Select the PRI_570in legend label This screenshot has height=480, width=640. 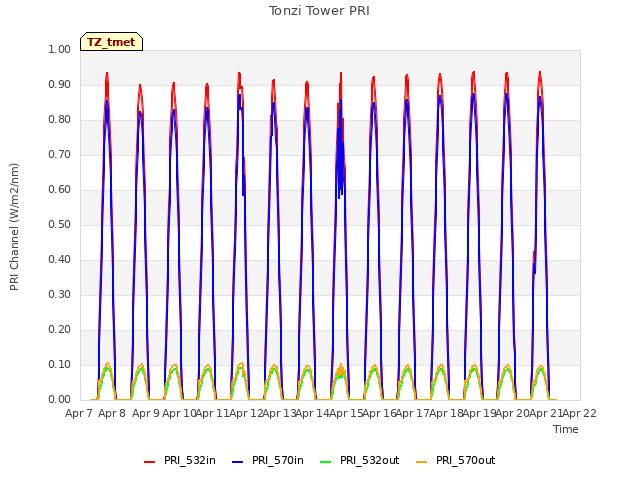tap(278, 460)
